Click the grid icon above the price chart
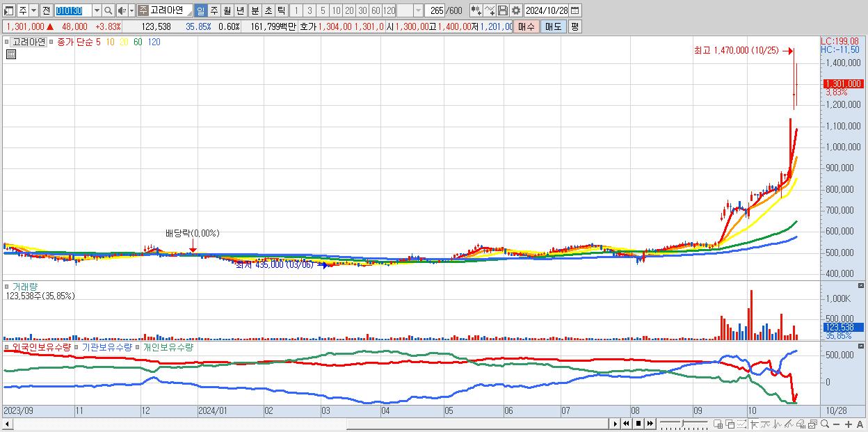The image size is (868, 432). [11, 54]
